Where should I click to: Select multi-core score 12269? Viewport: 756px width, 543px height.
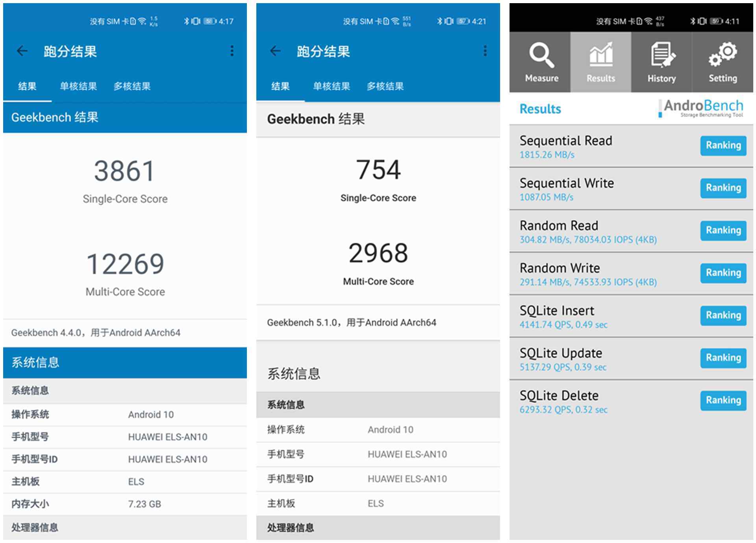pyautogui.click(x=125, y=264)
